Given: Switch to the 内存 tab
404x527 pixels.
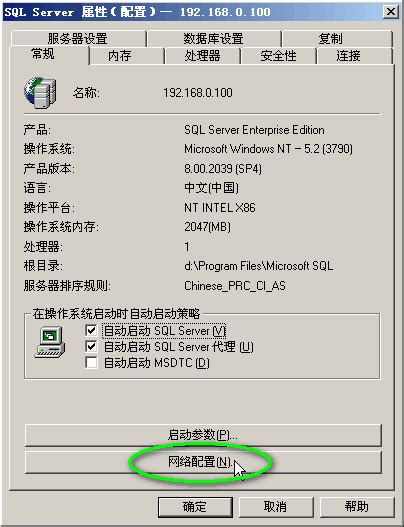Looking at the screenshot, I should point(126,56).
